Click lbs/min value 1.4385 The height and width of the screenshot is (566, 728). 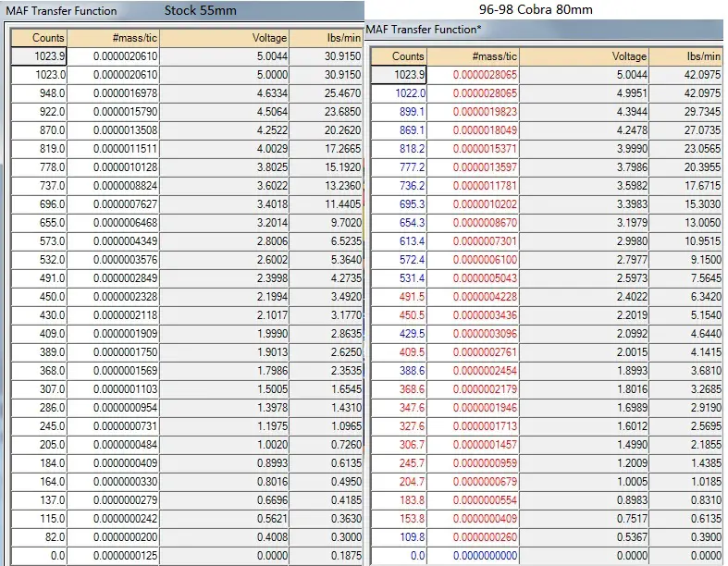coord(685,463)
